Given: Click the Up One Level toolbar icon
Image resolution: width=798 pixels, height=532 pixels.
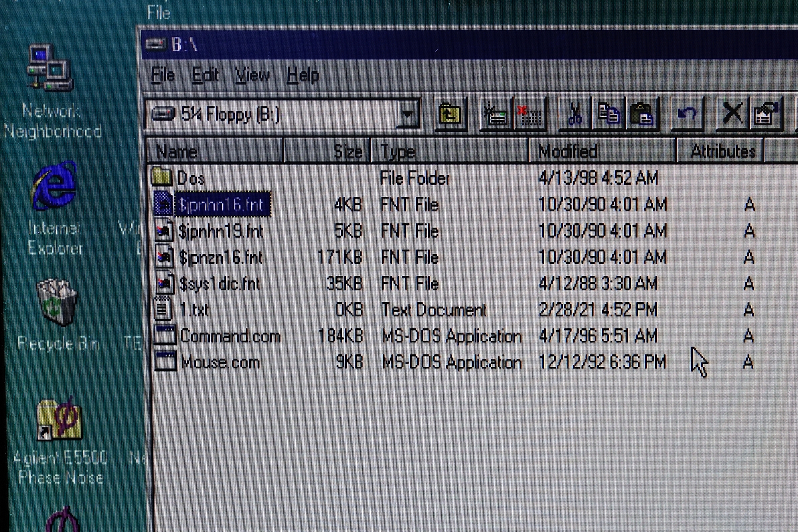Looking at the screenshot, I should 450,114.
